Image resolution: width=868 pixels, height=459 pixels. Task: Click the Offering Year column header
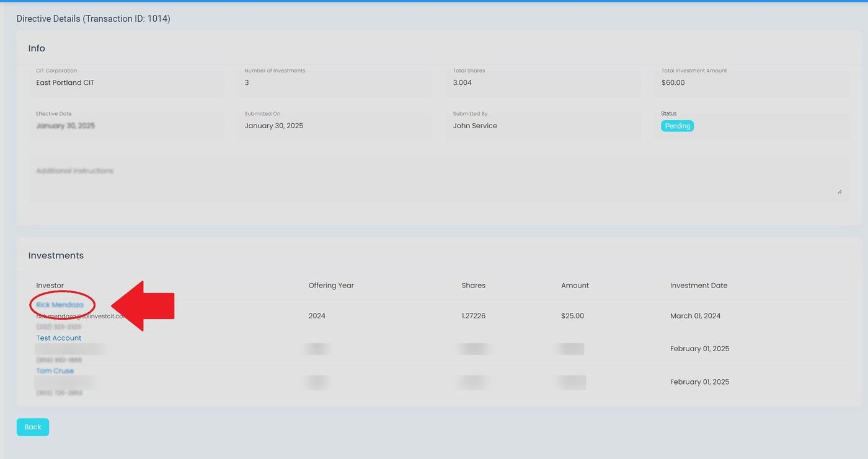331,286
